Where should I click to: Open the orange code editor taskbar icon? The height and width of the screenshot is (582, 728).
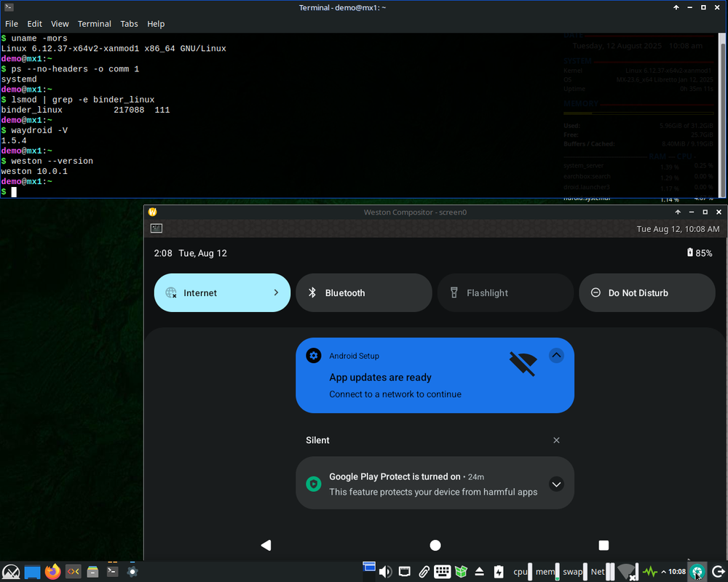click(73, 571)
